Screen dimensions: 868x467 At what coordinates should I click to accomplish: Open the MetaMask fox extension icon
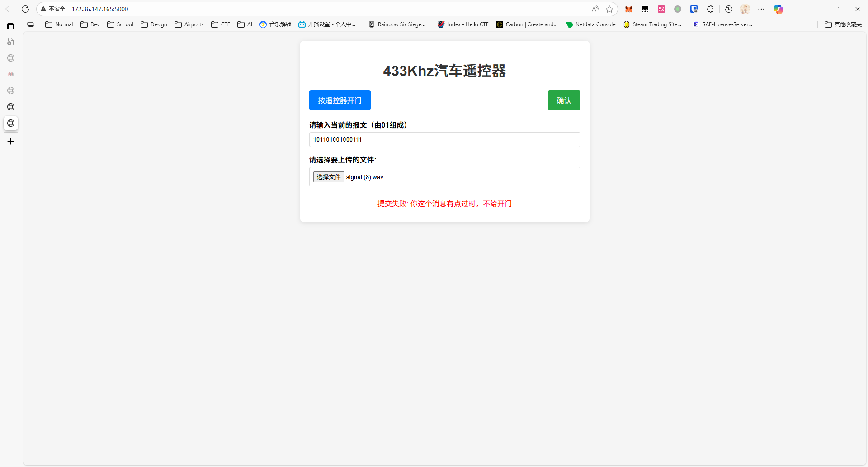[629, 9]
